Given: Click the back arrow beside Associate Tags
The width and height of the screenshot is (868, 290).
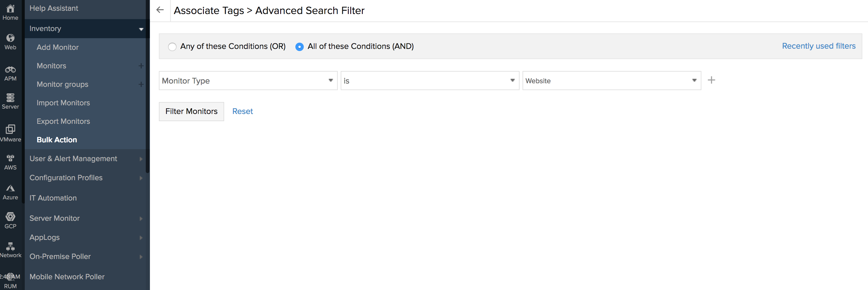Looking at the screenshot, I should pos(160,10).
